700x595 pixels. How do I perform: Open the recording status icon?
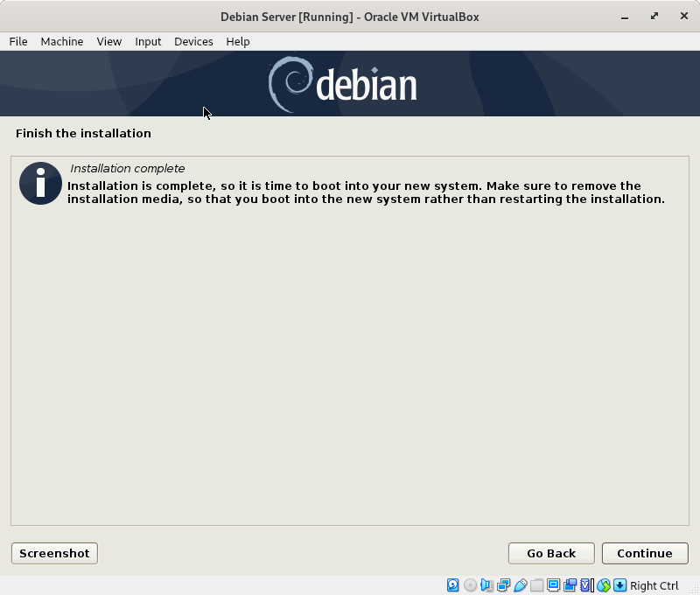(570, 585)
